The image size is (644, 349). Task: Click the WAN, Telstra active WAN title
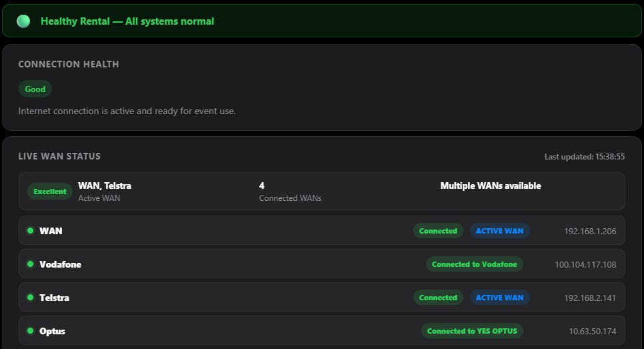[105, 186]
